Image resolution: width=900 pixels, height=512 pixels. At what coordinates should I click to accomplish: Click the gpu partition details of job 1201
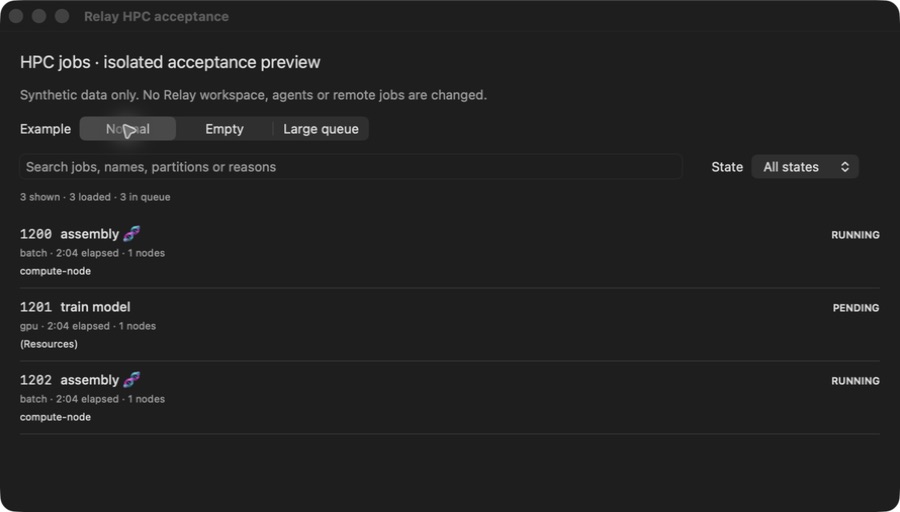[x=88, y=325]
